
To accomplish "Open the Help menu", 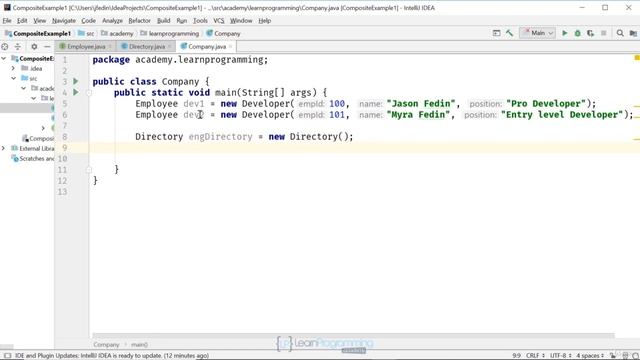I will [264, 20].
